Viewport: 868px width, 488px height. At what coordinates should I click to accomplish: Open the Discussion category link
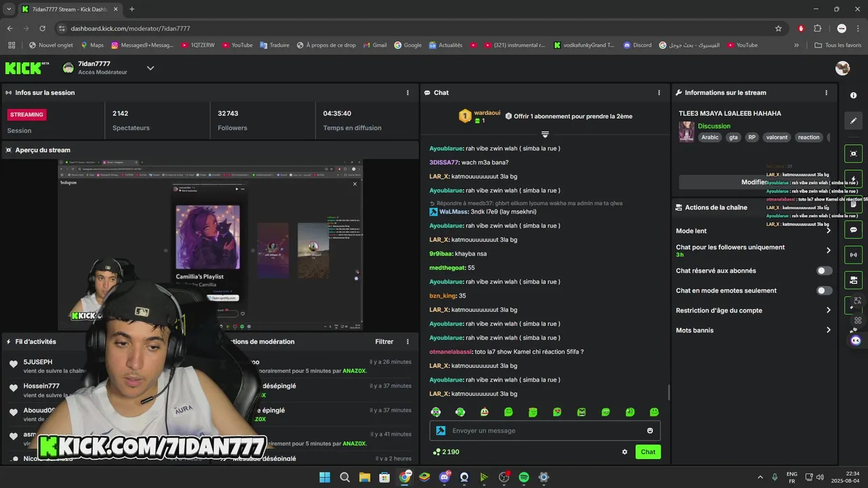[714, 126]
